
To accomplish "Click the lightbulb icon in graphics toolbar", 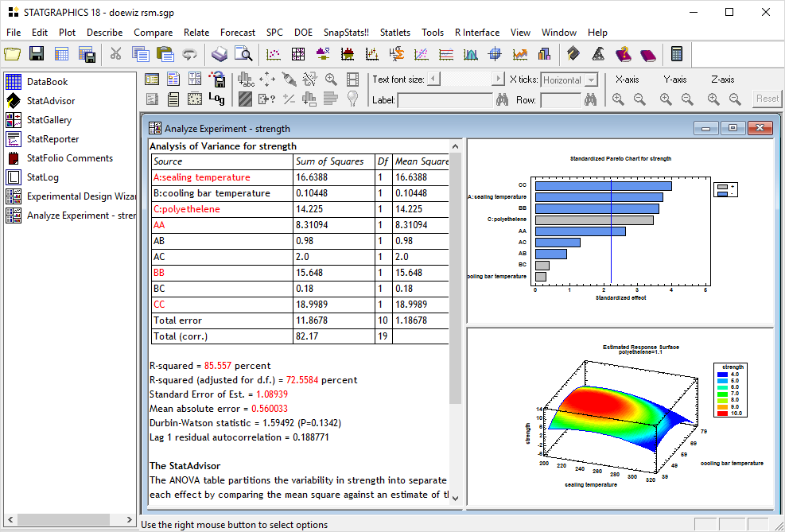I will [353, 99].
